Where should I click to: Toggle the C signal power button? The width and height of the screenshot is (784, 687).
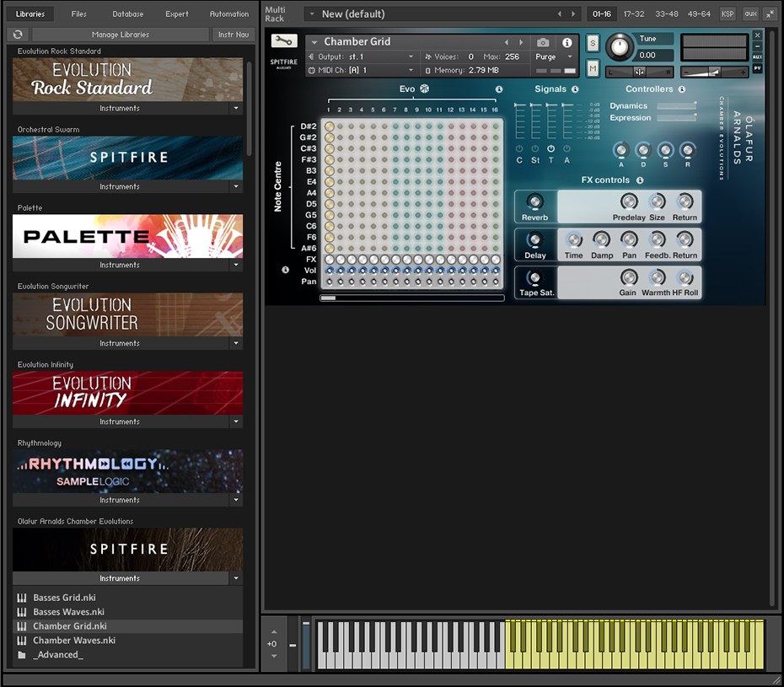[519, 148]
